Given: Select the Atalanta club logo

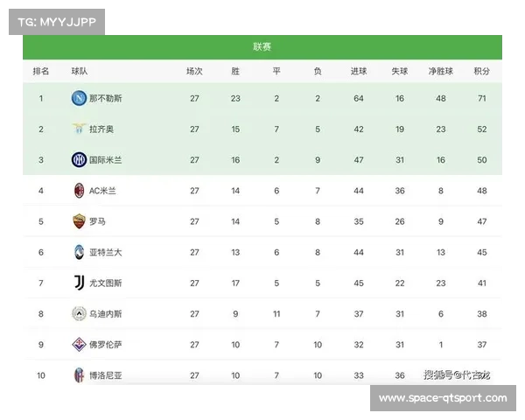Looking at the screenshot, I should click(79, 252).
